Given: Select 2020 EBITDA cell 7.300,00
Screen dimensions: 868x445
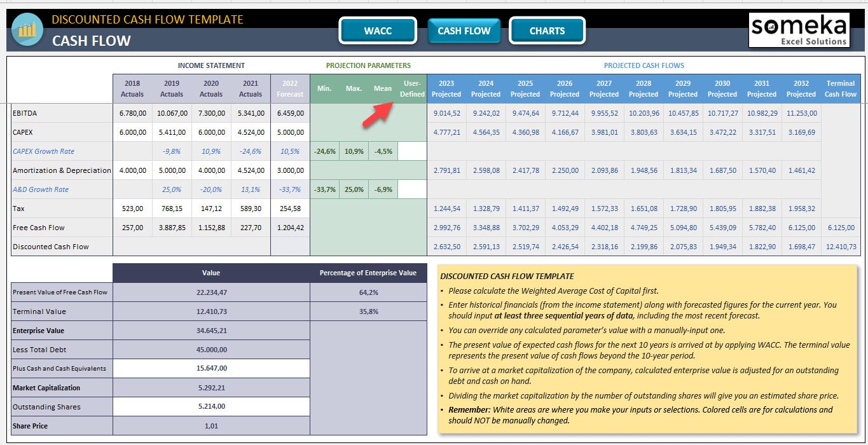Looking at the screenshot, I should coord(211,113).
